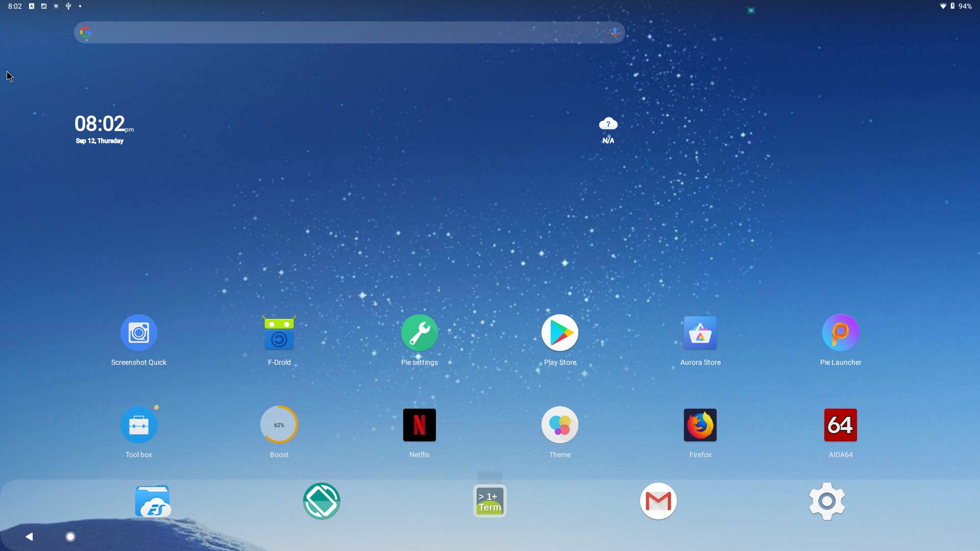Tap the system Settings gear icon

point(826,501)
